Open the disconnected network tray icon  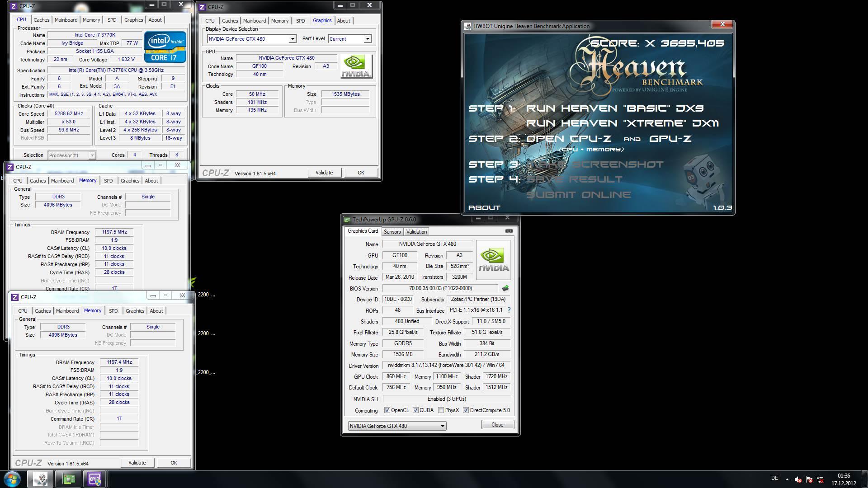coord(820,479)
